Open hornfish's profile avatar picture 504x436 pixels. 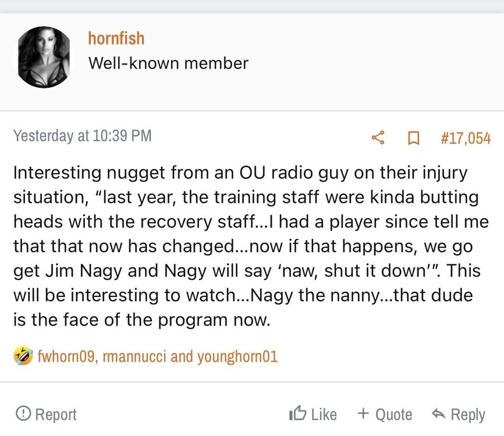44,57
